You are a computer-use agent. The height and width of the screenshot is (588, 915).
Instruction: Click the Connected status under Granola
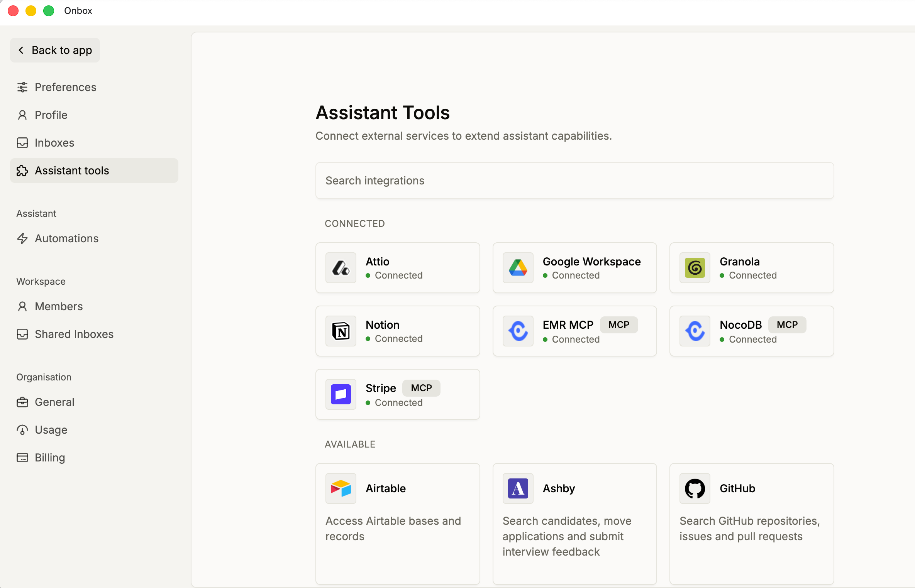coord(749,275)
